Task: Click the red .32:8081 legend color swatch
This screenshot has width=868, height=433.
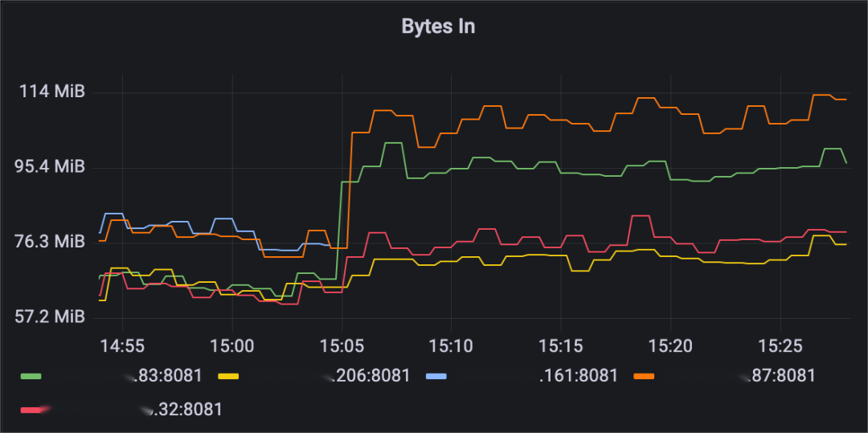Action: (31, 410)
